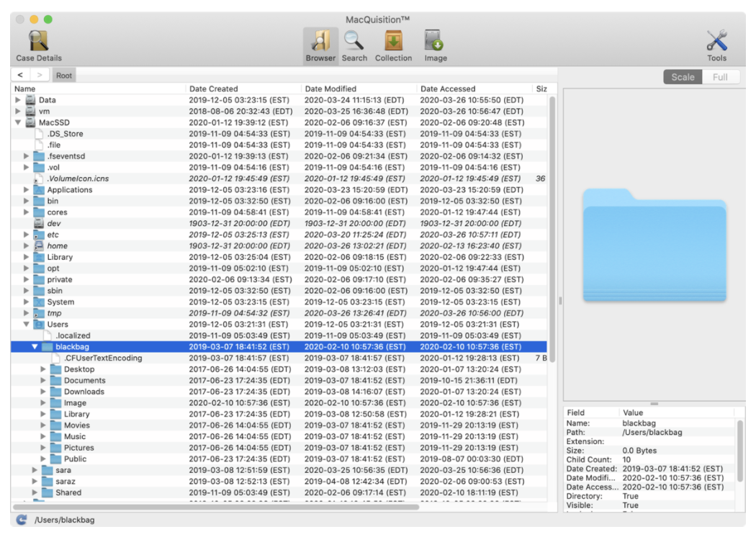756x537 pixels.
Task: Switch preview to Scale mode
Action: pyautogui.click(x=683, y=77)
